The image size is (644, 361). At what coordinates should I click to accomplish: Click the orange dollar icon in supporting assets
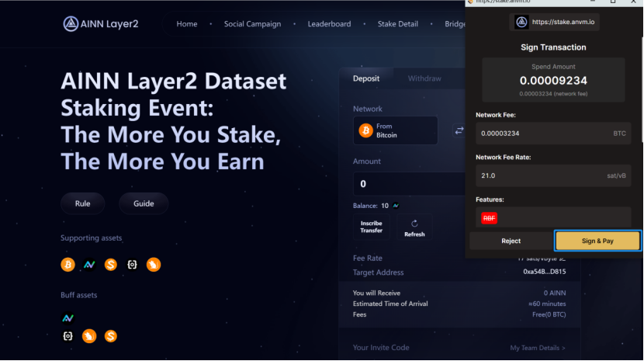click(110, 265)
